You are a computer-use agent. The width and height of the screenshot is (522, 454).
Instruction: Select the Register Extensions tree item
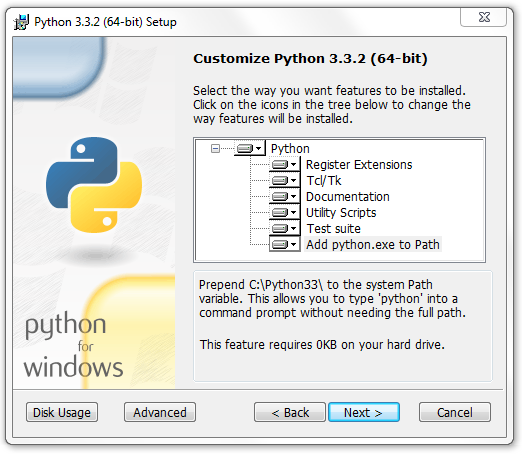click(x=359, y=165)
